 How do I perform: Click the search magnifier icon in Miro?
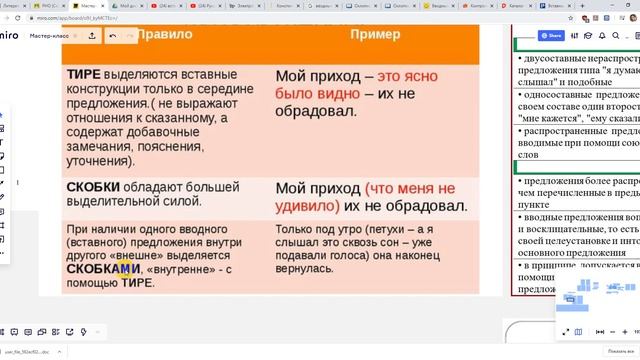pyautogui.click(x=616, y=36)
